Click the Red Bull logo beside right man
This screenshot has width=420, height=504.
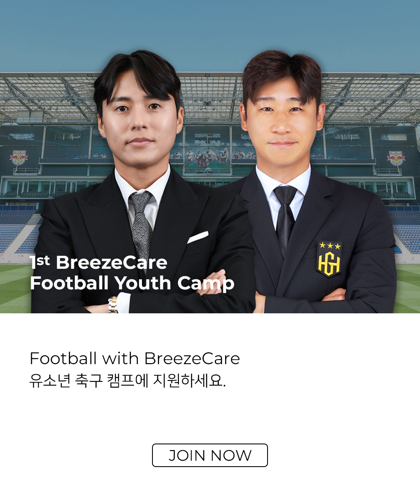(x=396, y=158)
